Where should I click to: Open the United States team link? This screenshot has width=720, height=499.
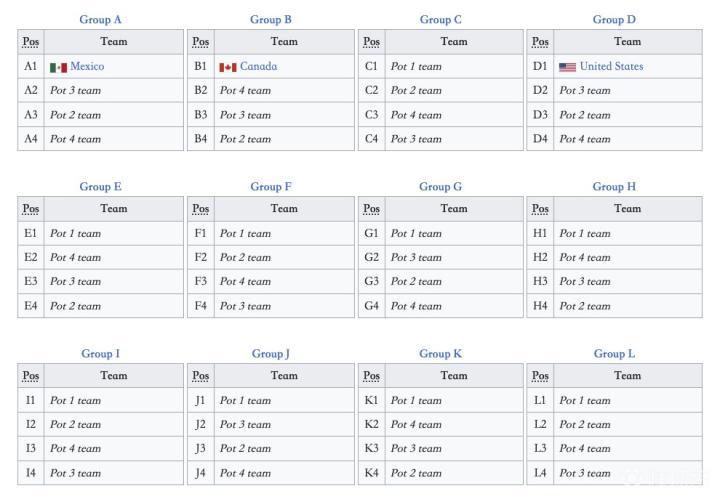[611, 66]
